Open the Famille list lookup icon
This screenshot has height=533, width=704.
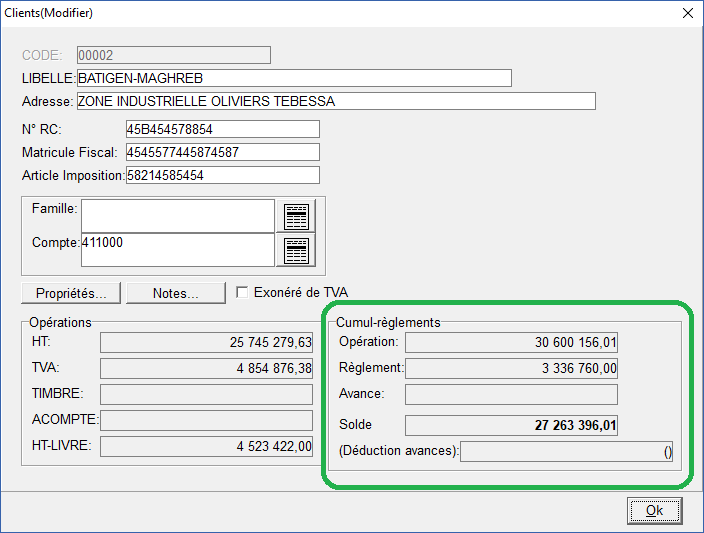point(296,216)
